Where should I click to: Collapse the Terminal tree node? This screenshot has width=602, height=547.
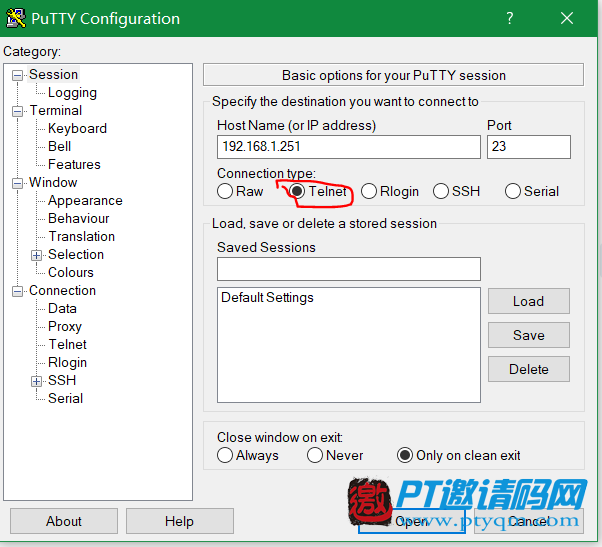[x=17, y=111]
